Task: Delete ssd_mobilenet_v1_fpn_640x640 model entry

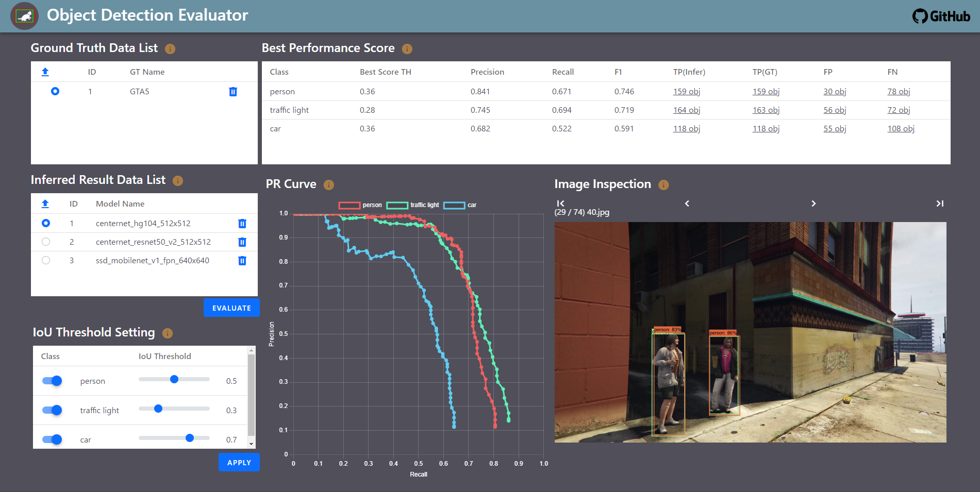Action: [x=242, y=261]
